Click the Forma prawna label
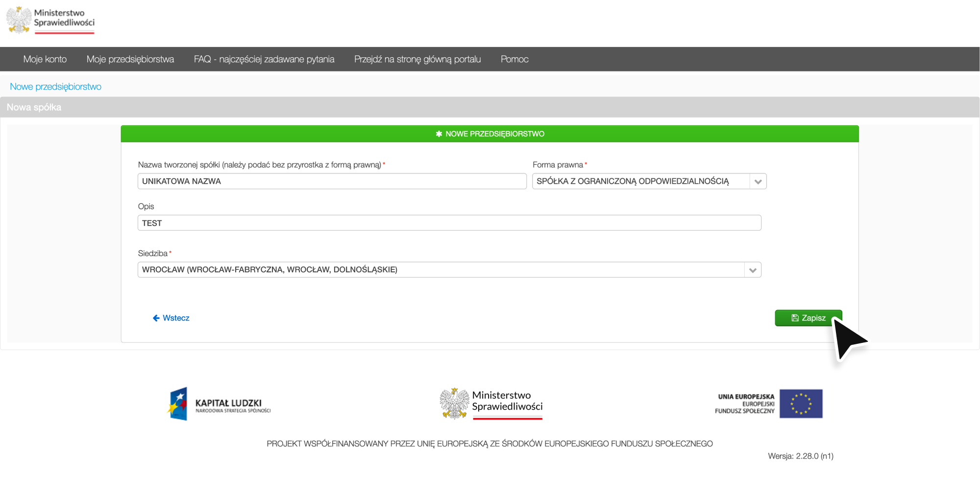980x482 pixels. (558, 165)
